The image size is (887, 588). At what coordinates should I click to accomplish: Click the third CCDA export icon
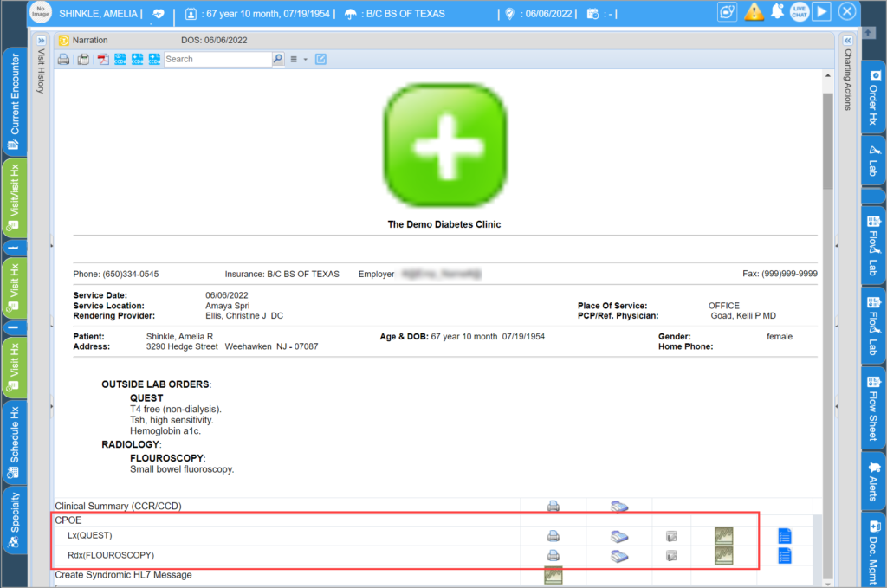(154, 60)
